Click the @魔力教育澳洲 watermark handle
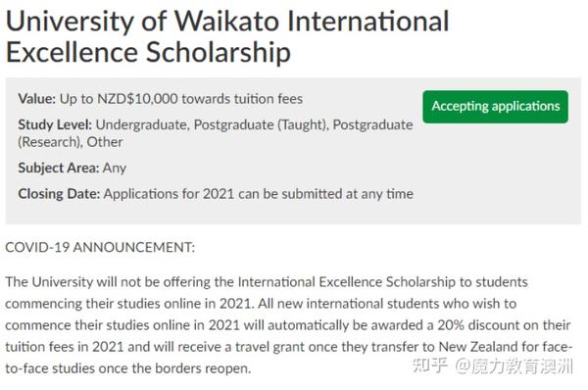 [x=514, y=366]
